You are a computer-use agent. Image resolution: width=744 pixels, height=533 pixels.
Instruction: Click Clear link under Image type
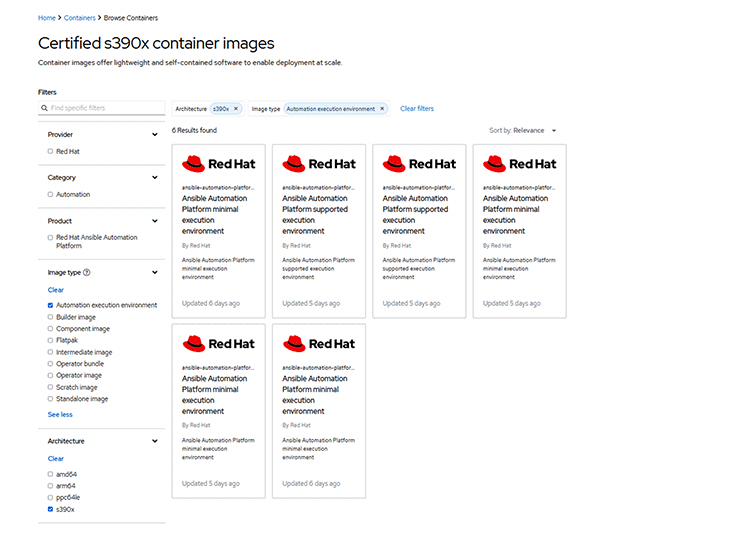[x=56, y=290]
